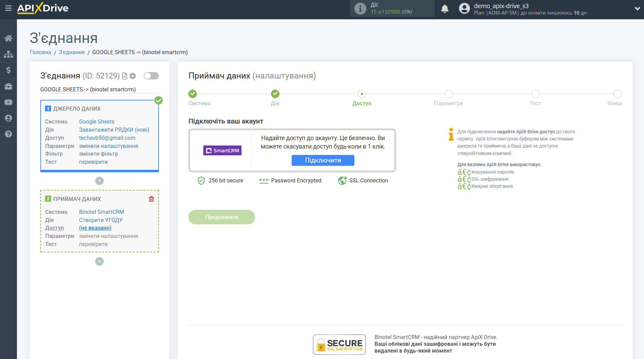Open the help question sidebar icon
Image resolution: width=644 pixels, height=359 pixels.
(8, 134)
